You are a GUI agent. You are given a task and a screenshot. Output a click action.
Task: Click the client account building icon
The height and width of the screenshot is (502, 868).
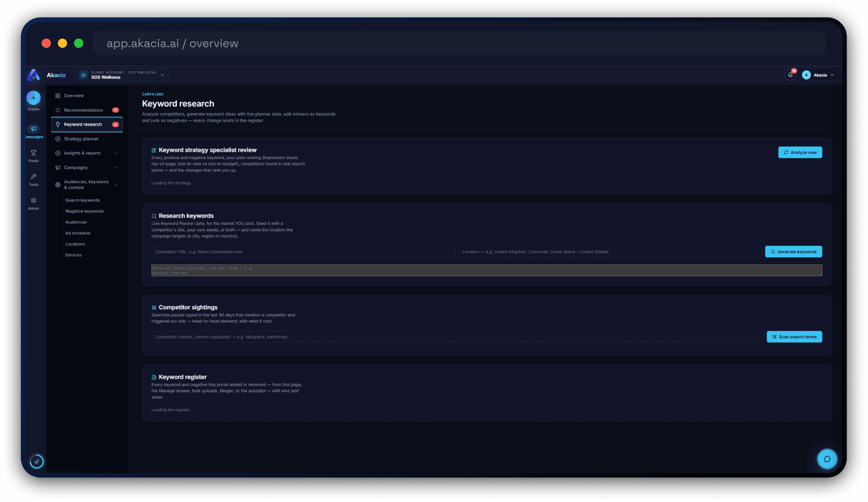pos(83,75)
